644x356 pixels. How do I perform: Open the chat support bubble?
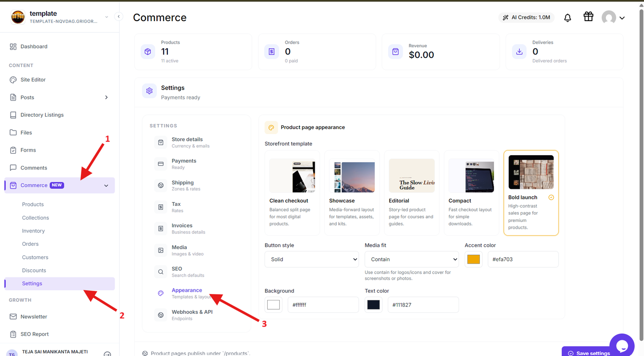coord(622,345)
